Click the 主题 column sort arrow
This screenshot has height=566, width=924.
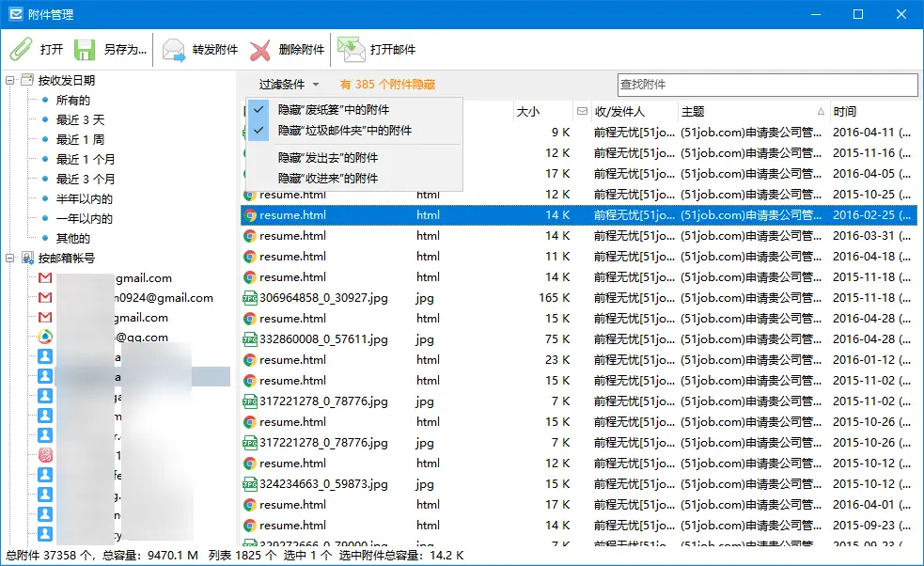pos(821,112)
